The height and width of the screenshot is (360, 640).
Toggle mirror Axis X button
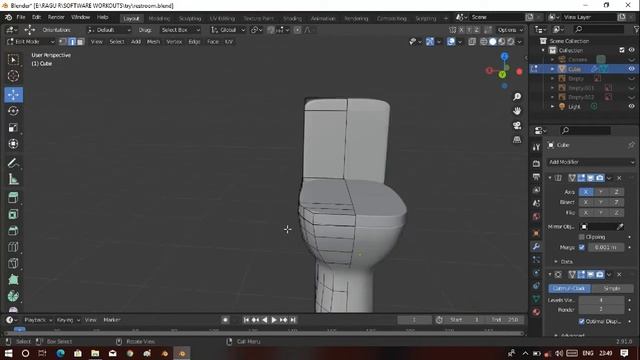[586, 192]
